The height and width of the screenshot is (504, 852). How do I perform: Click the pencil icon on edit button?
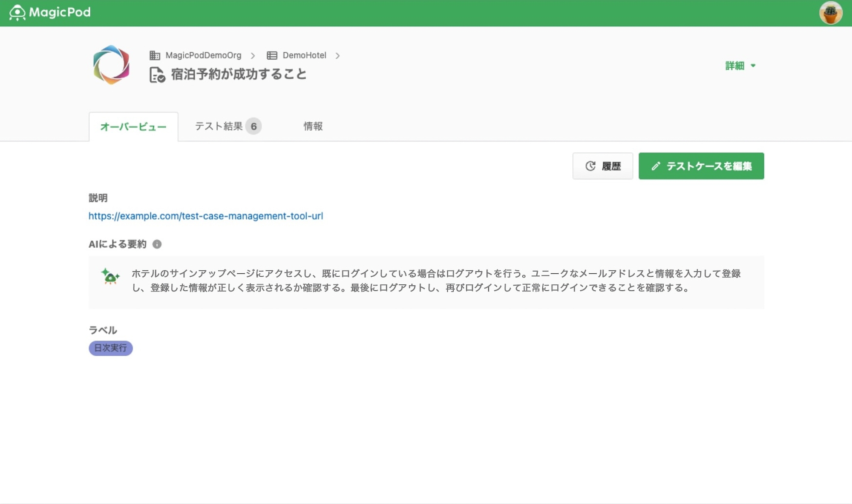pyautogui.click(x=656, y=166)
